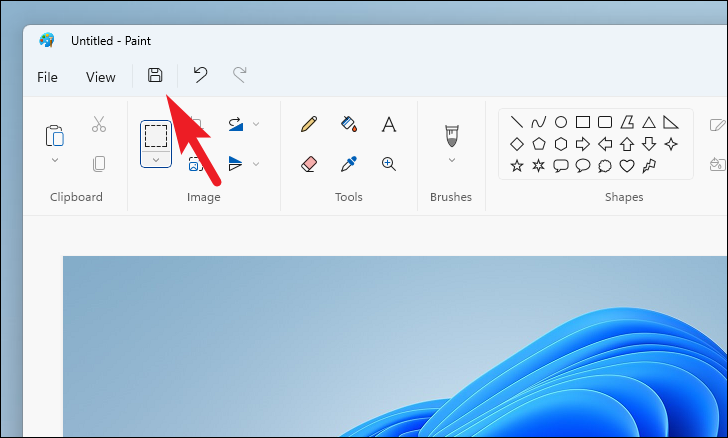Pick the Rounded rectangular callout shape
728x438 pixels.
(561, 166)
